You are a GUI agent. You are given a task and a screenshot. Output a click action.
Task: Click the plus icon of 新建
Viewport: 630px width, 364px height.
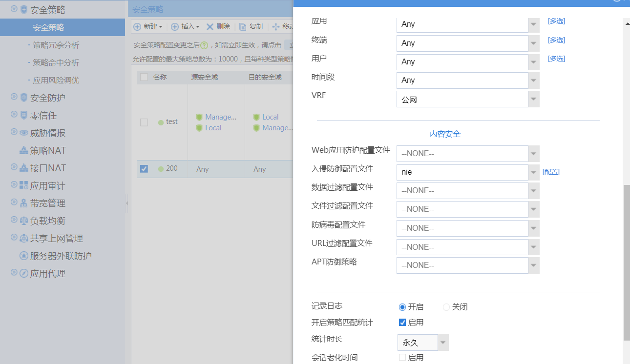[x=137, y=27]
